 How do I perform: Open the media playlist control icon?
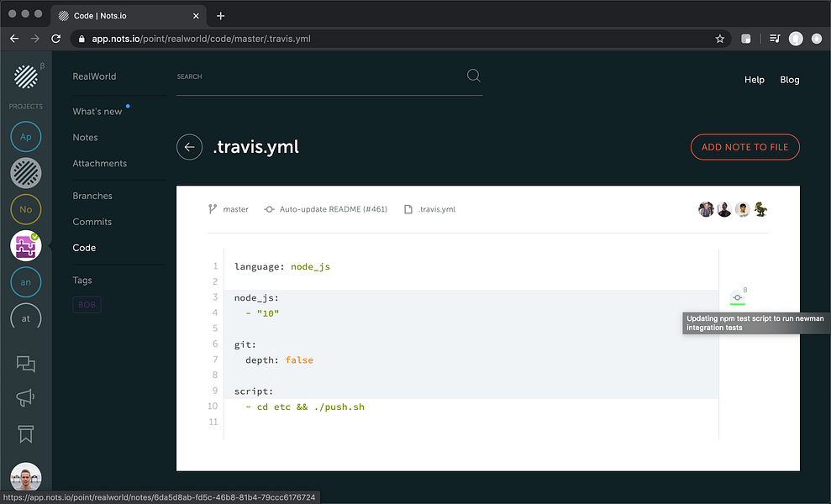[775, 39]
